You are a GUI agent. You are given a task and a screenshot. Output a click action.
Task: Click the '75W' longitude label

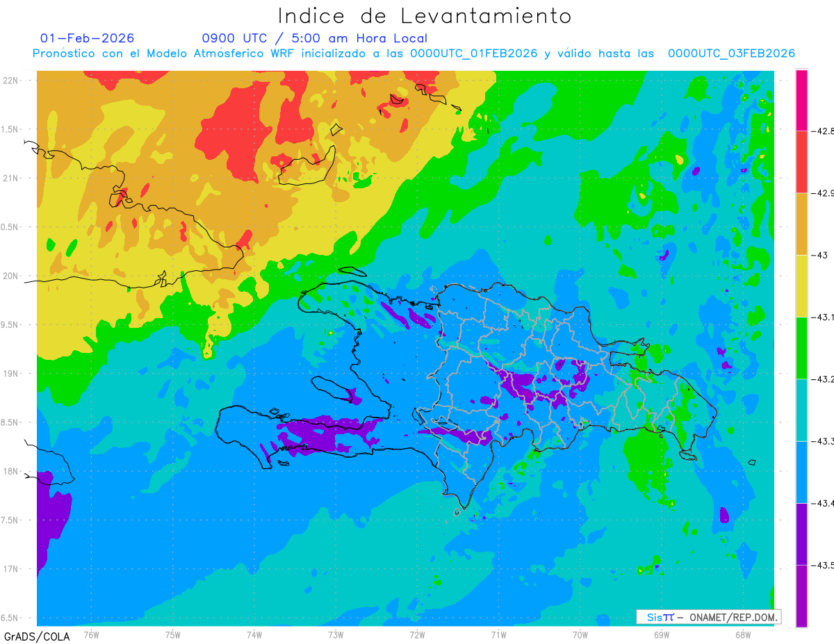tap(173, 634)
